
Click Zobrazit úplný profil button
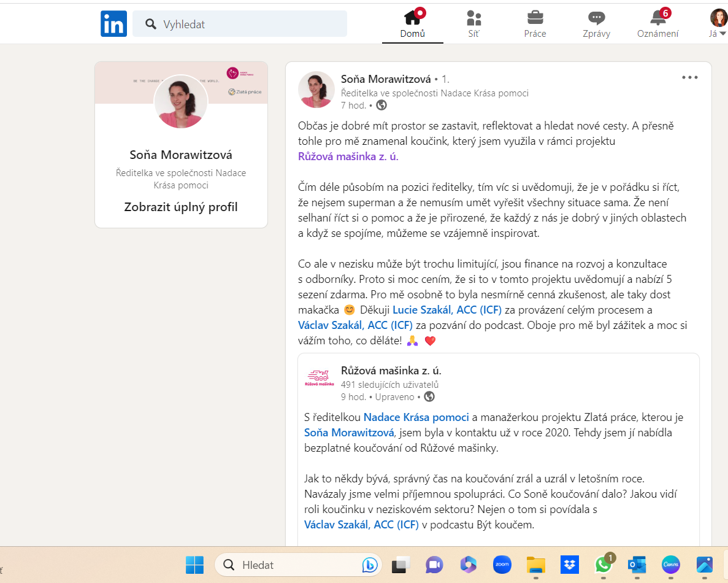[x=180, y=207]
